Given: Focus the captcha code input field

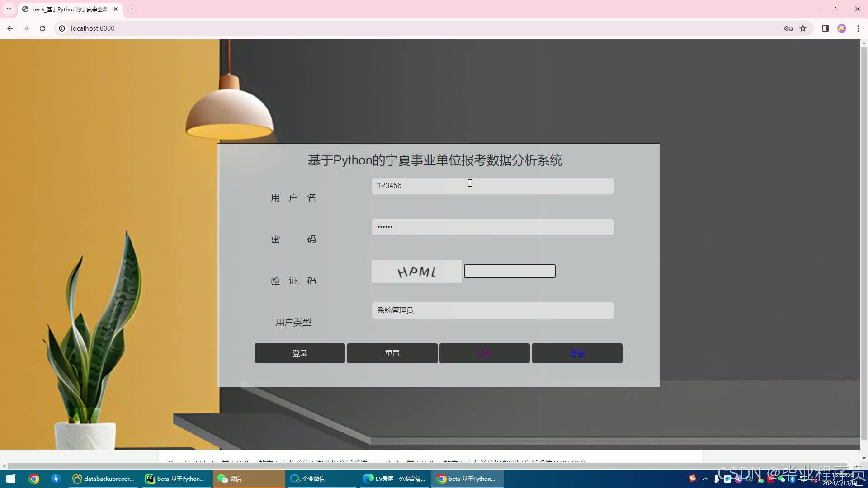Looking at the screenshot, I should (x=509, y=271).
